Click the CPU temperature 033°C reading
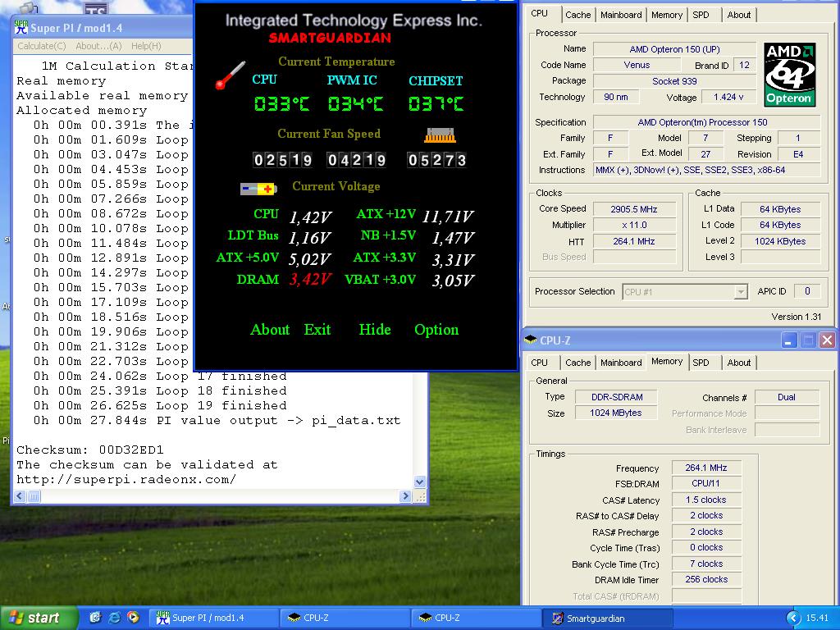The image size is (840, 630). click(281, 103)
